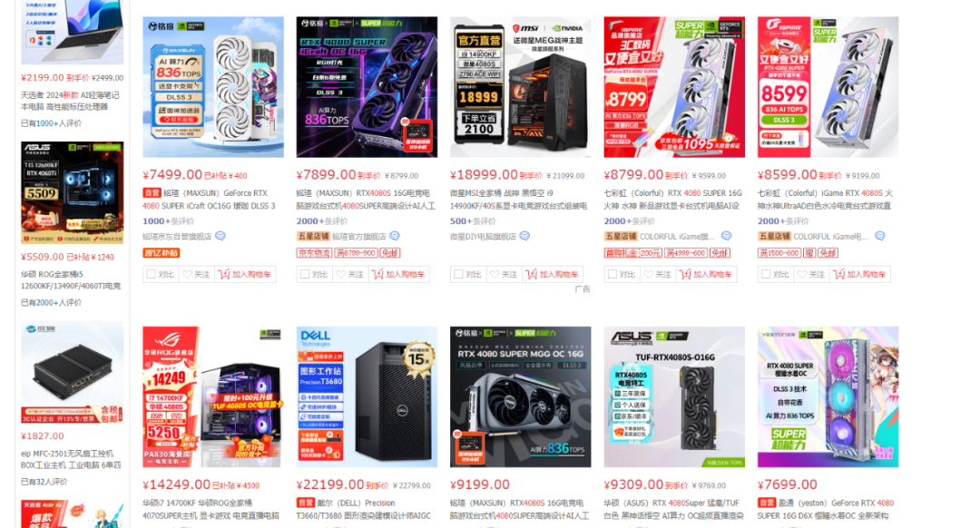Enable 对比 checkbox under ¥8599.00 Colorful card
The image size is (980, 528).
coord(766,274)
